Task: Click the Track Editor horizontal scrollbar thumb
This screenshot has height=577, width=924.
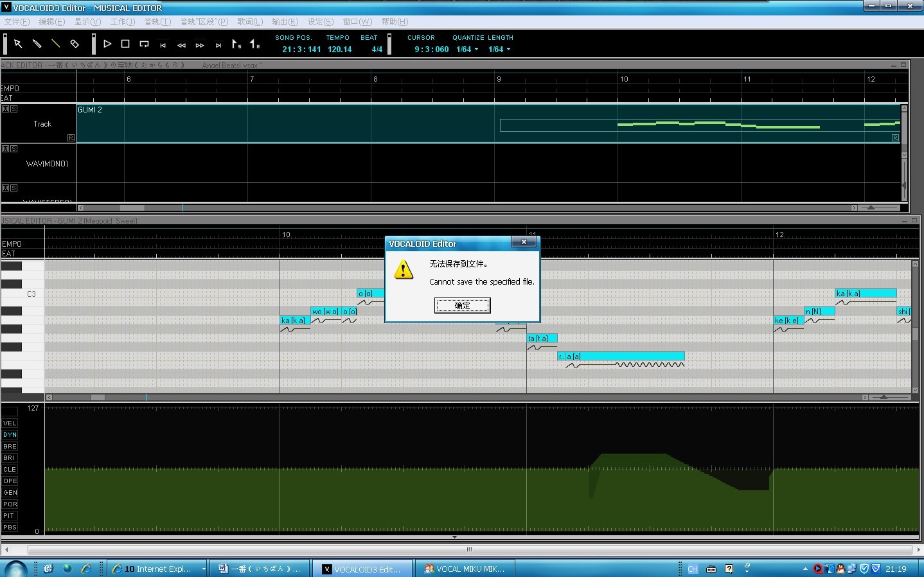Action: (x=132, y=208)
